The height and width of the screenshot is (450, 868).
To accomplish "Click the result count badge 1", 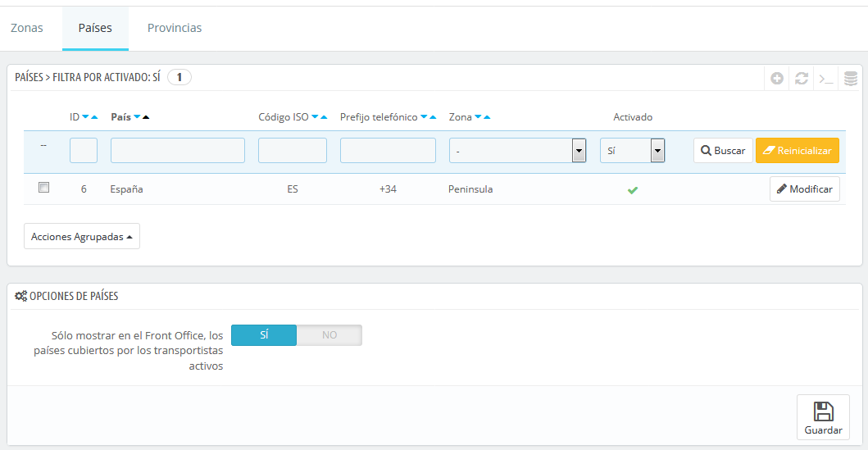I will [180, 78].
